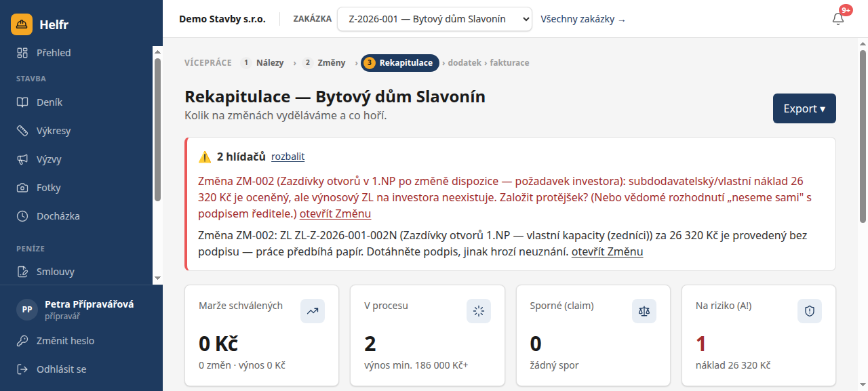Go to step 1 Nálezy
The width and height of the screenshot is (868, 391).
pos(262,62)
